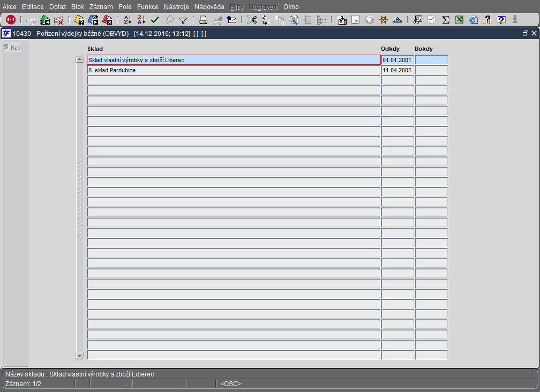540x392 pixels.
Task: Click the Odkdy date 11.04.2005 field
Action: pos(397,70)
